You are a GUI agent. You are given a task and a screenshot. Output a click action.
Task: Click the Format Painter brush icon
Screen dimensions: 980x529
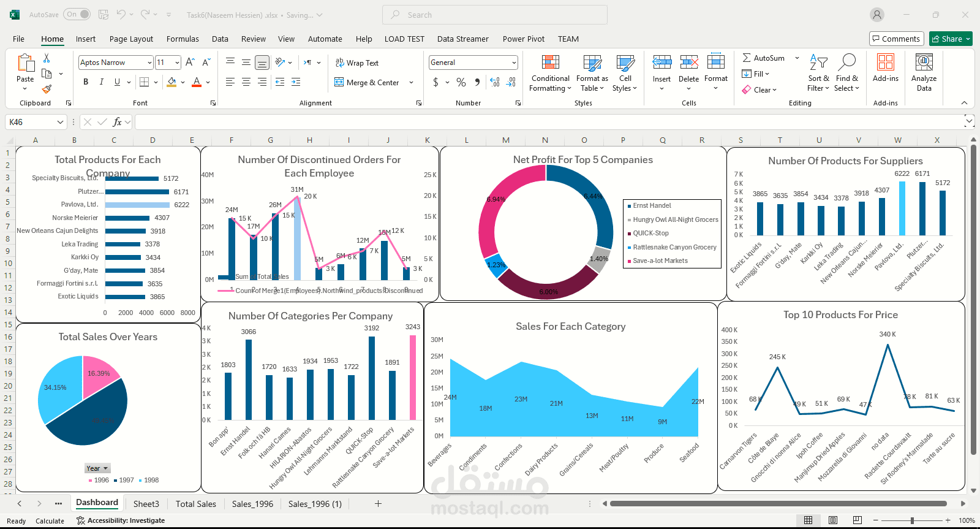point(47,89)
